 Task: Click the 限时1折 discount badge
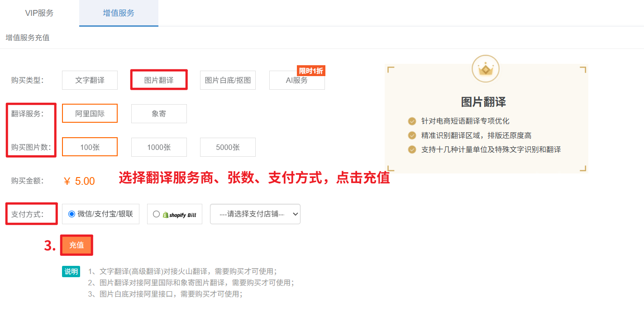[x=311, y=71]
